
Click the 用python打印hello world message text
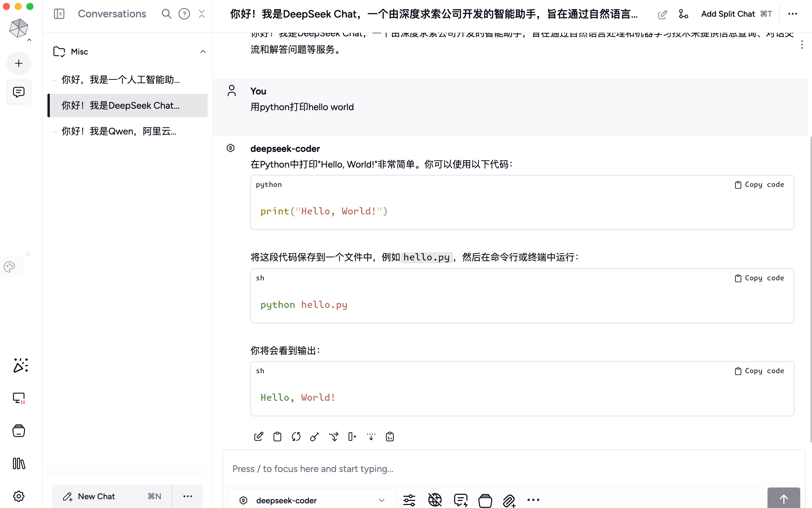pos(302,107)
